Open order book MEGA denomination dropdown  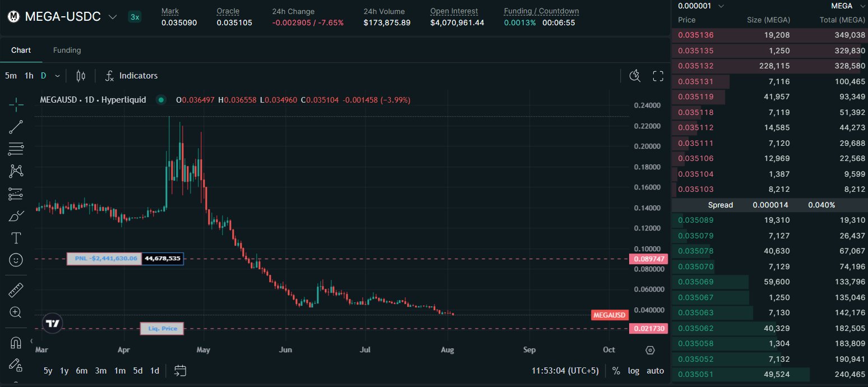(x=847, y=6)
